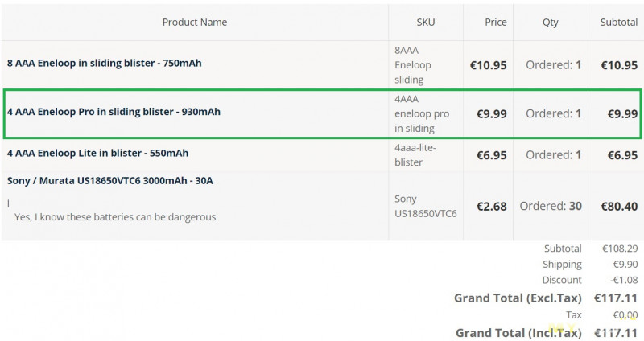The height and width of the screenshot is (341, 644).
Task: Click the Shipping €9.90 amount
Action: point(625,265)
